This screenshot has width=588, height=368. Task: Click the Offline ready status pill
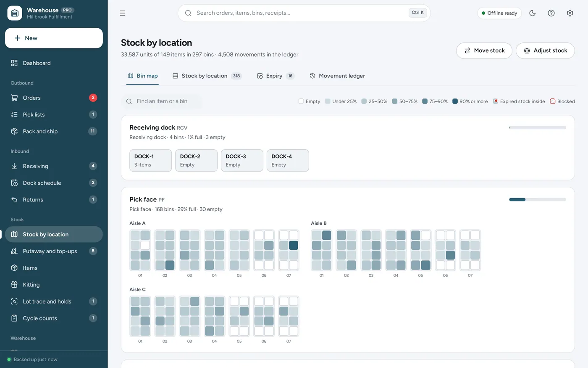point(499,13)
